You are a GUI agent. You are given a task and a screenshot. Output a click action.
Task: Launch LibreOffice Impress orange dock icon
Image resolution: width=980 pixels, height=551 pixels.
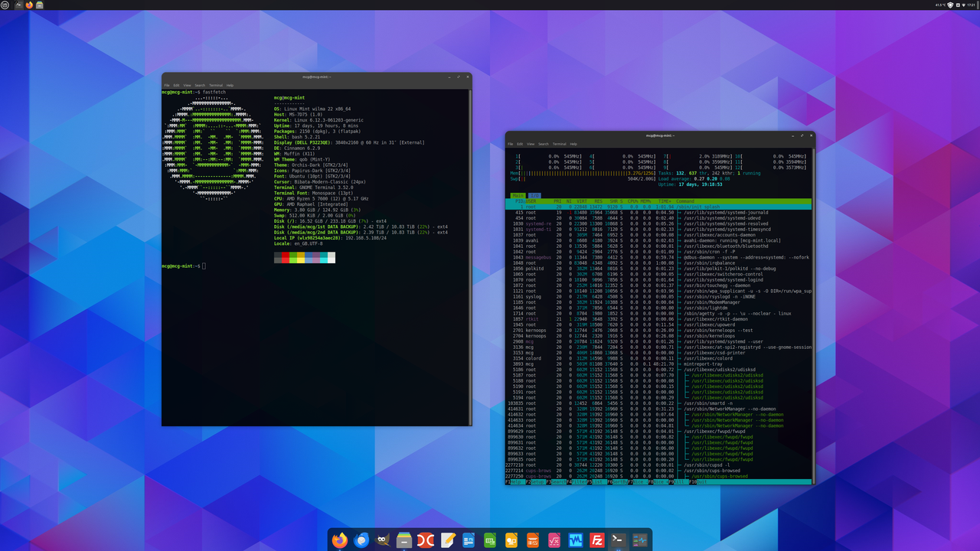pyautogui.click(x=533, y=540)
